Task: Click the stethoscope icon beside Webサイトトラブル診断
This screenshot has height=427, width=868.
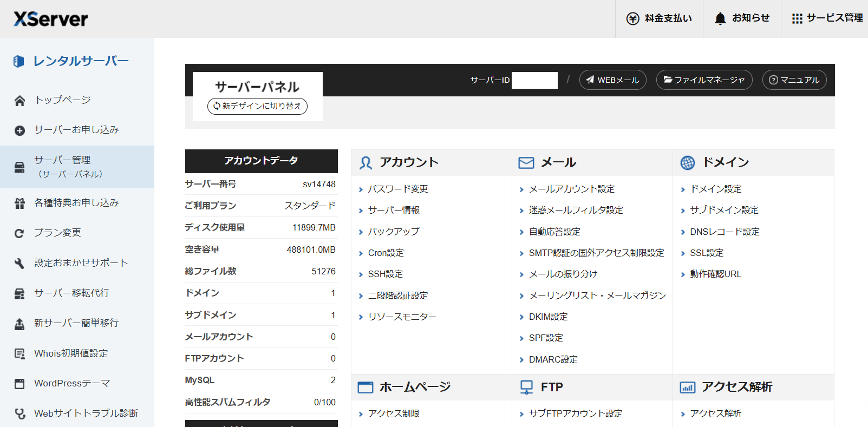Action: (19, 414)
